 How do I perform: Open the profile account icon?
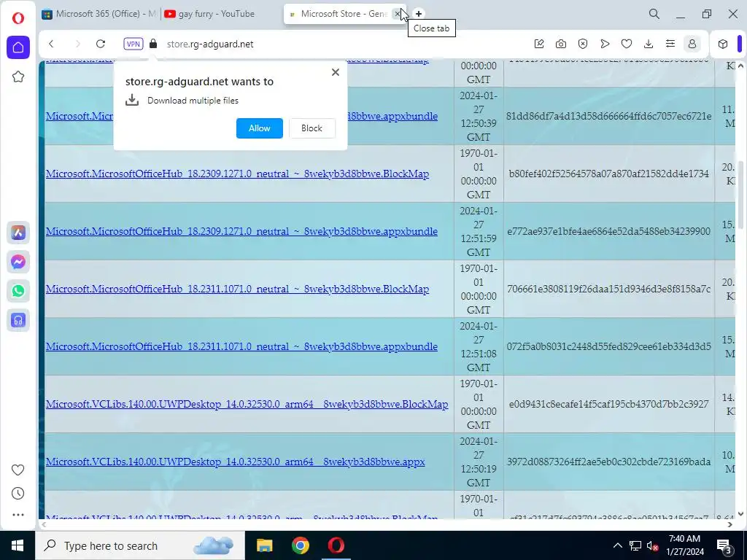pyautogui.click(x=692, y=44)
